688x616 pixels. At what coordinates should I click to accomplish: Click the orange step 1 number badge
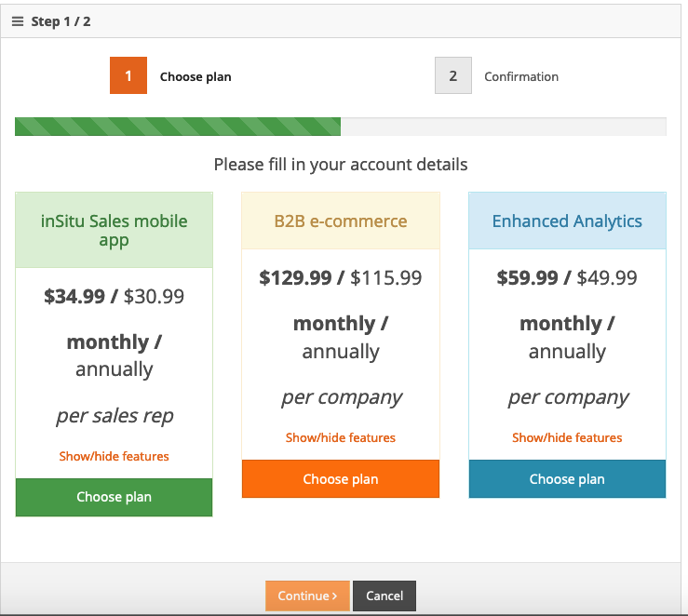[x=128, y=76]
